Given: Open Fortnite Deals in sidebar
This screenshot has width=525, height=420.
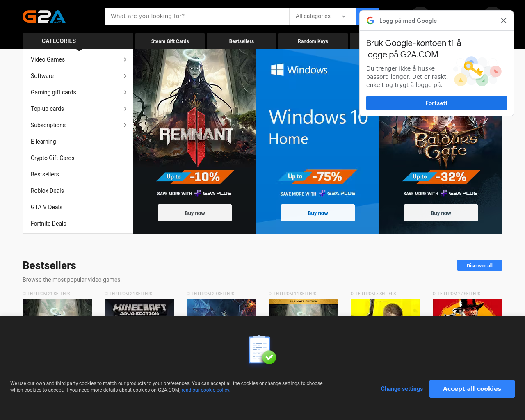Looking at the screenshot, I should (78, 224).
